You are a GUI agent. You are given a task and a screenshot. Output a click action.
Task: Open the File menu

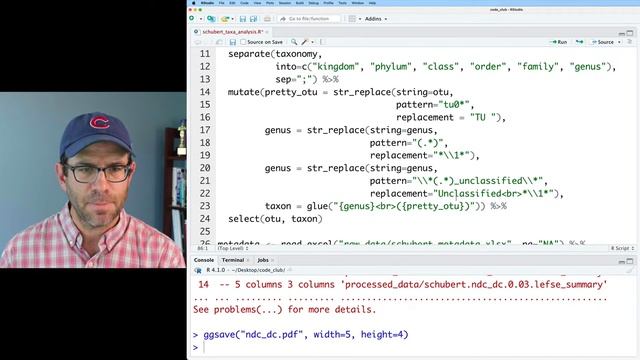click(221, 3)
